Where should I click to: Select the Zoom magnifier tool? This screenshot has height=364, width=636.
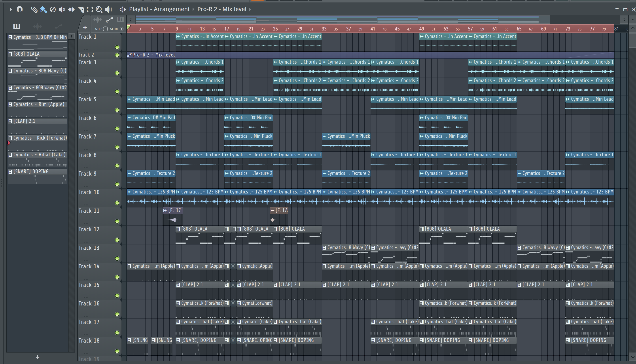pyautogui.click(x=99, y=9)
